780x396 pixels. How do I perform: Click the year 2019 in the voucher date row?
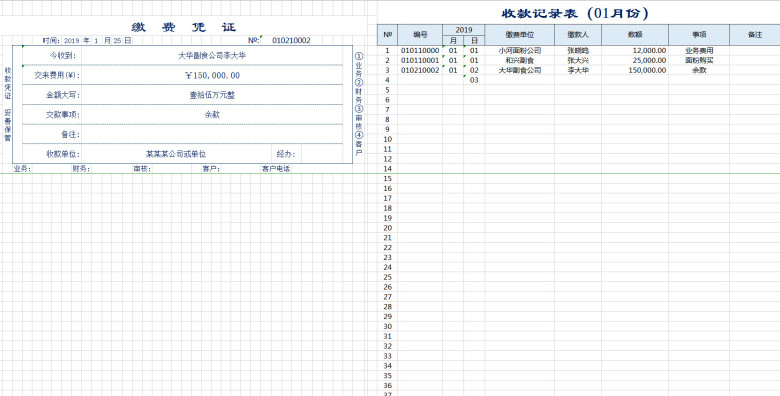point(72,41)
